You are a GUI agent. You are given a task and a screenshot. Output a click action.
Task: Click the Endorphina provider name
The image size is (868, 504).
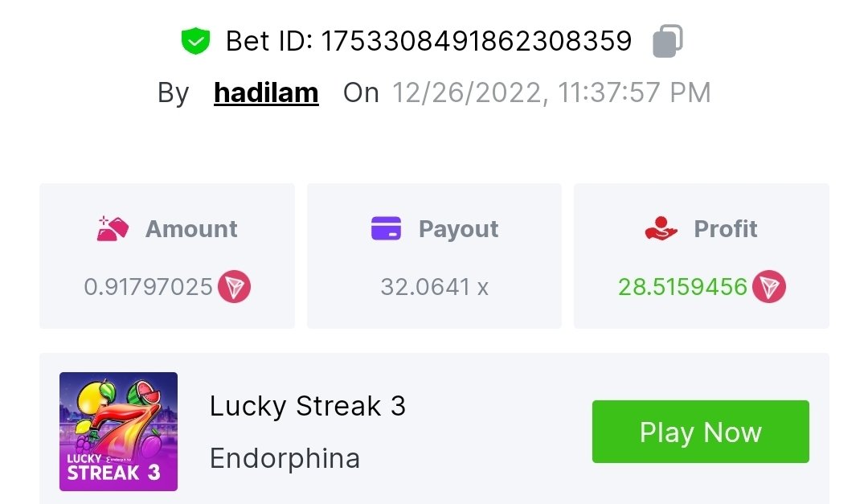[285, 458]
